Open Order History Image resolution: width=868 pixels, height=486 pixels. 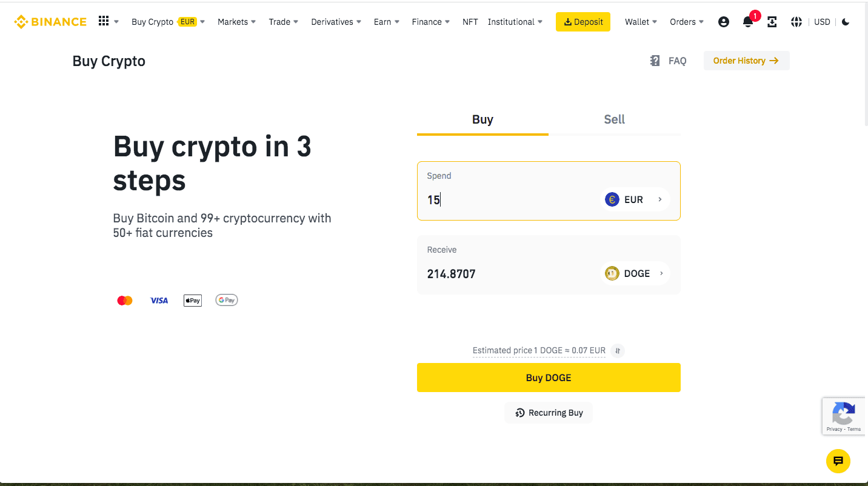coord(746,61)
